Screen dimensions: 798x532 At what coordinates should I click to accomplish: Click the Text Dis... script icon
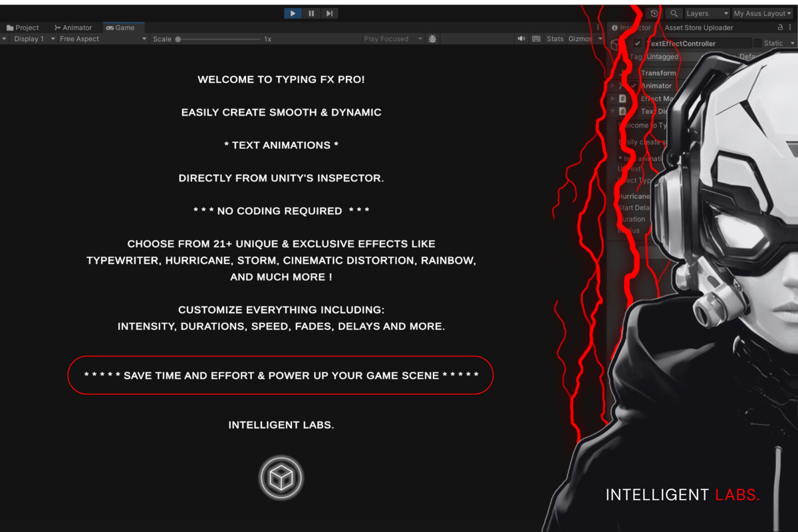pos(622,111)
